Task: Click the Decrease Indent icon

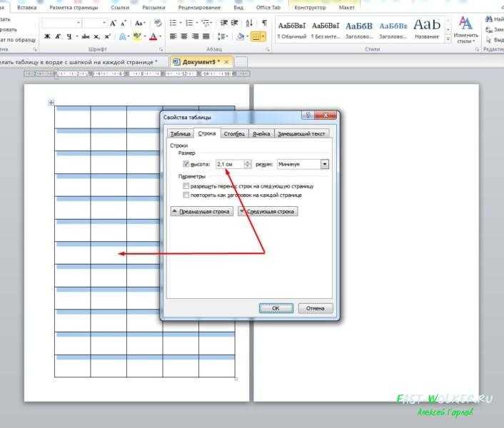Action: coord(223,23)
